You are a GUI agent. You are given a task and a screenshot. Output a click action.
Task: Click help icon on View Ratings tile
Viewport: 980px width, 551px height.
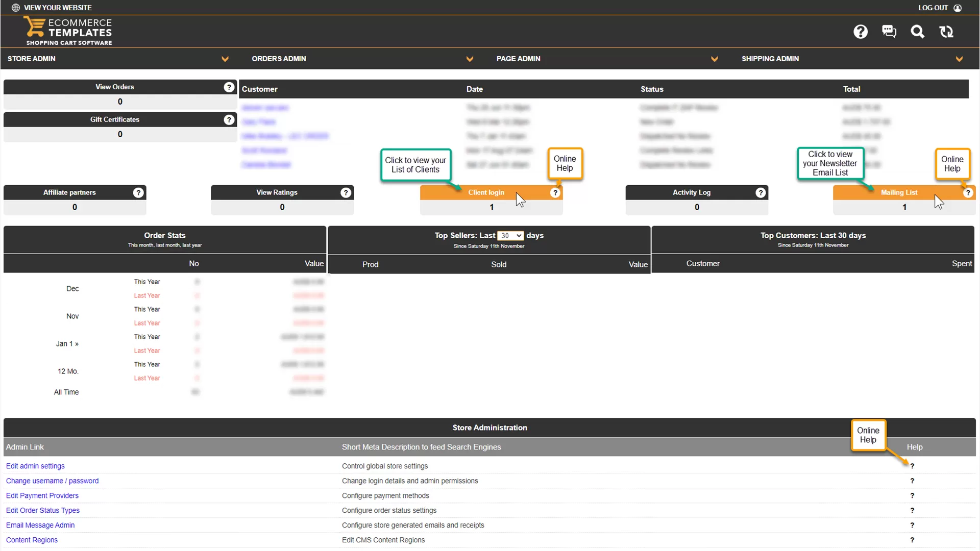pos(346,193)
